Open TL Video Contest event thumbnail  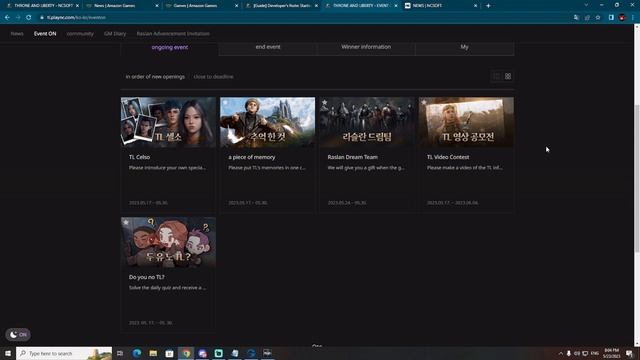466,122
